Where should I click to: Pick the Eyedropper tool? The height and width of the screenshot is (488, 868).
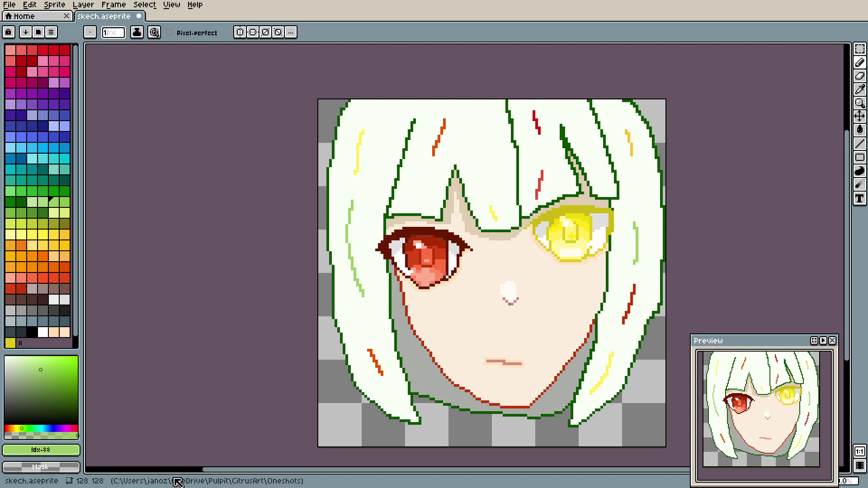click(859, 89)
